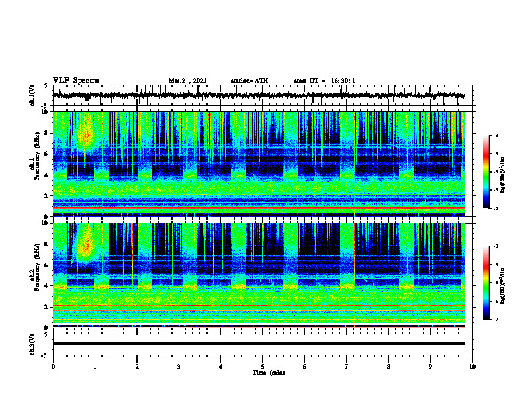Select the ch.2 colorbar "log(PSD)" label
This screenshot has width=532, height=411.
pyautogui.click(x=503, y=285)
